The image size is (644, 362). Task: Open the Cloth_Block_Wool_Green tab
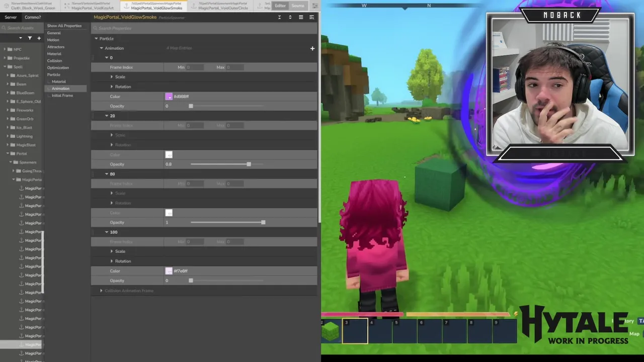tap(29, 6)
